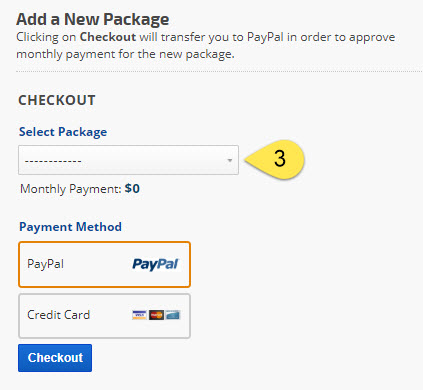Click the Select Package label

(x=63, y=132)
